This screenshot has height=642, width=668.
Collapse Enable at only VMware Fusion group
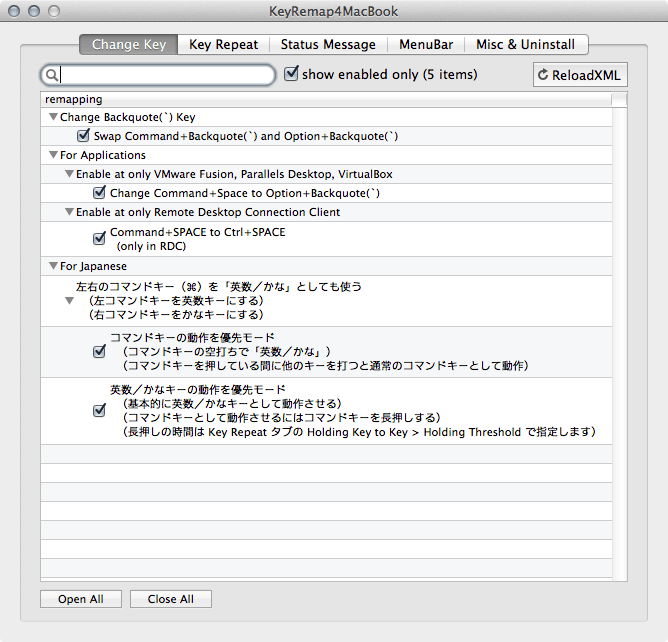[68, 174]
